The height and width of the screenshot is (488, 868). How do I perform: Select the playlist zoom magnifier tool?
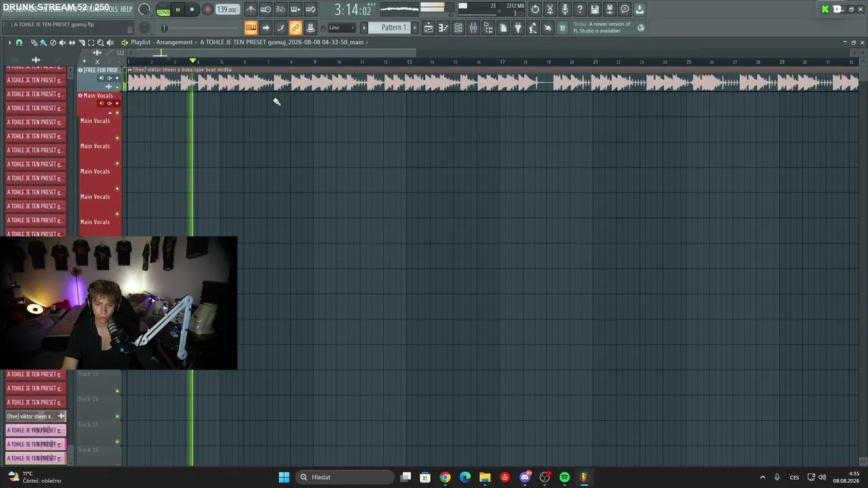(100, 43)
